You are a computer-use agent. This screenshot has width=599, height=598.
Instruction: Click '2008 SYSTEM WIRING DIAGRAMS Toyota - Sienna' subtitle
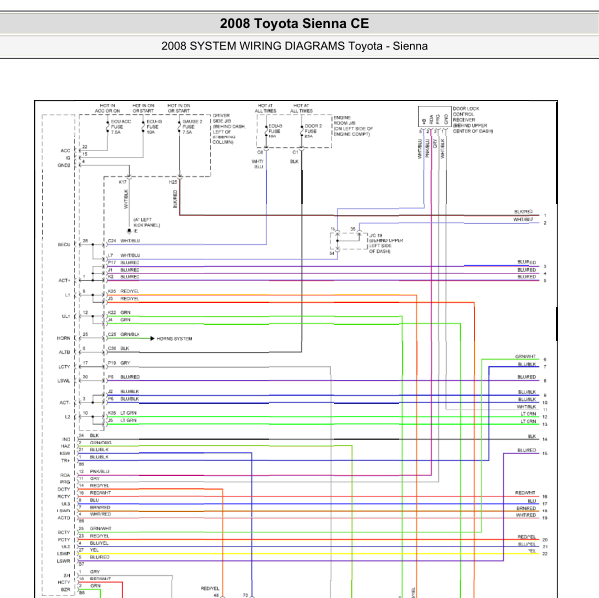[294, 46]
